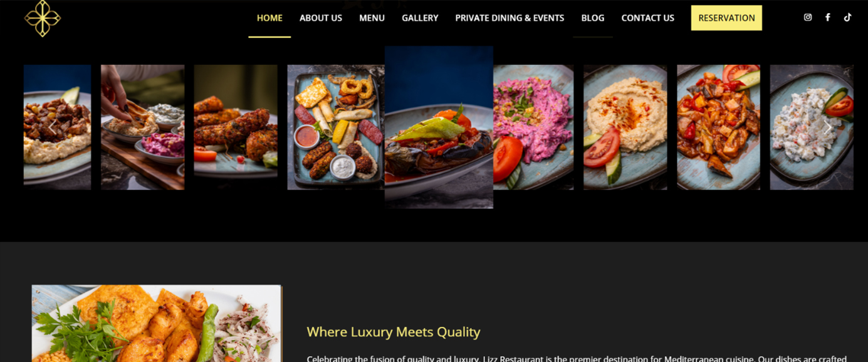Image resolution: width=868 pixels, height=362 pixels.
Task: Advance carousel with next arrow
Action: click(x=827, y=127)
